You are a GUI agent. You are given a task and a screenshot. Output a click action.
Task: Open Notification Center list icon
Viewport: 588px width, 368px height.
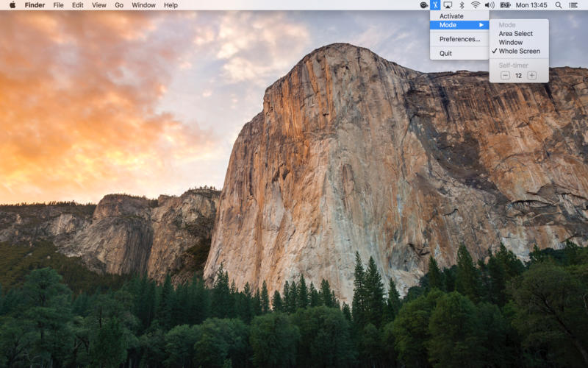(x=573, y=5)
